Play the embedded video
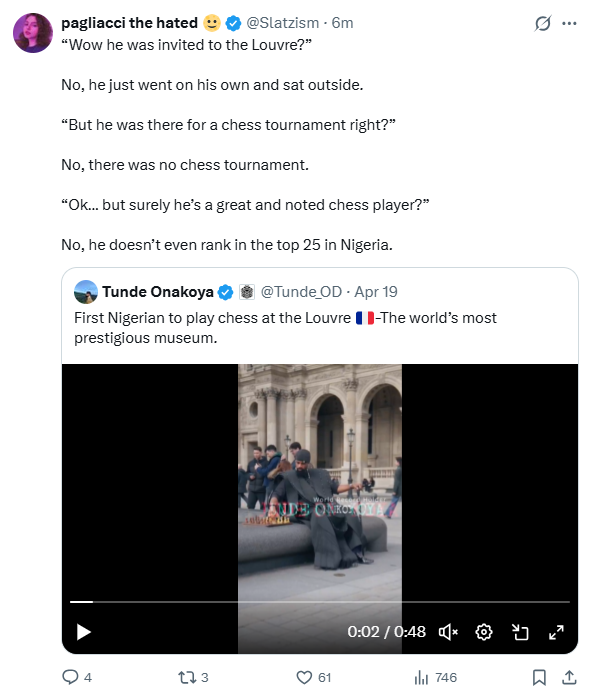 pos(84,632)
